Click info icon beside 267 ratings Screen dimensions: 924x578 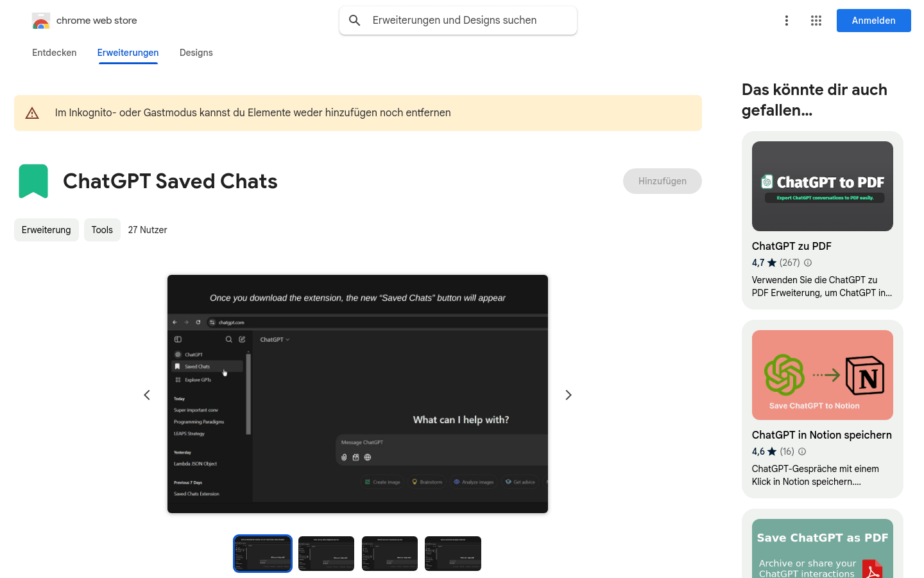(808, 263)
